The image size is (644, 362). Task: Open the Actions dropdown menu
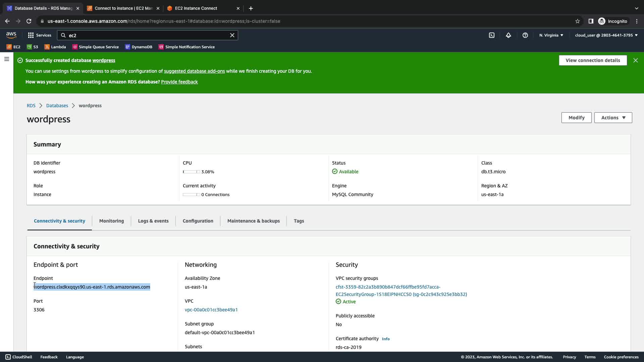(613, 118)
